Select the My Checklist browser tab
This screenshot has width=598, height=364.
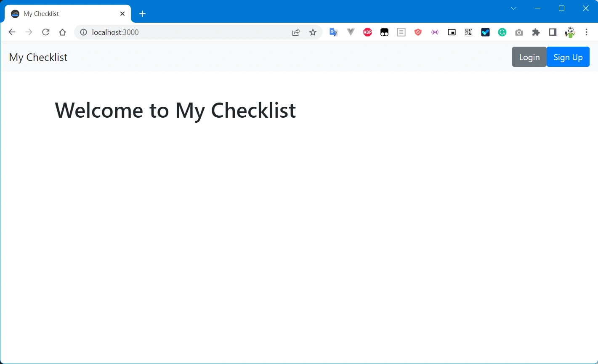pyautogui.click(x=68, y=14)
